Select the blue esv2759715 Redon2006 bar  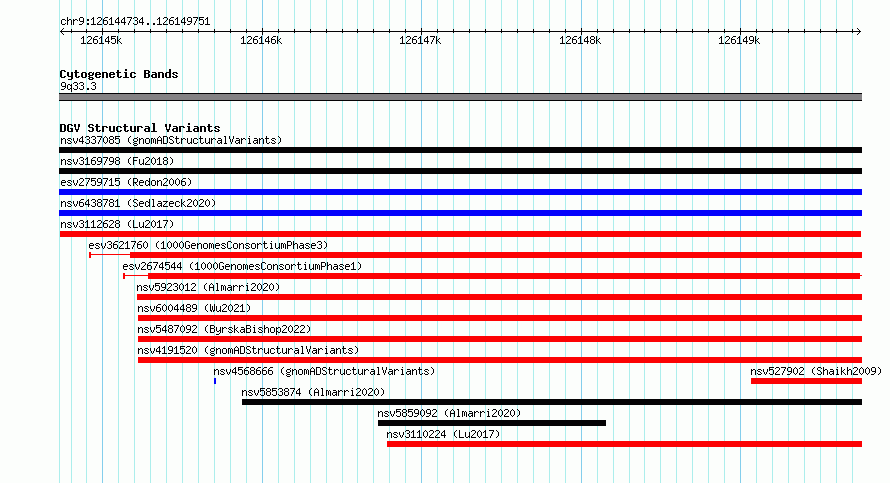(x=460, y=192)
